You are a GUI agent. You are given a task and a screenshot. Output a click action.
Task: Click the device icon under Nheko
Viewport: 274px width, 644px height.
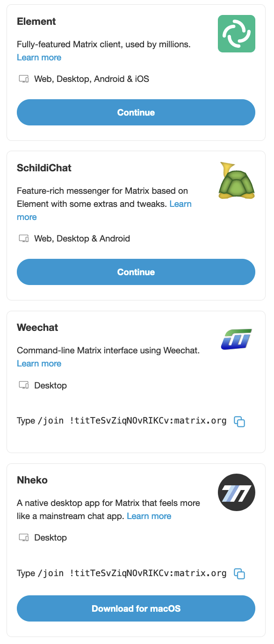tap(24, 538)
